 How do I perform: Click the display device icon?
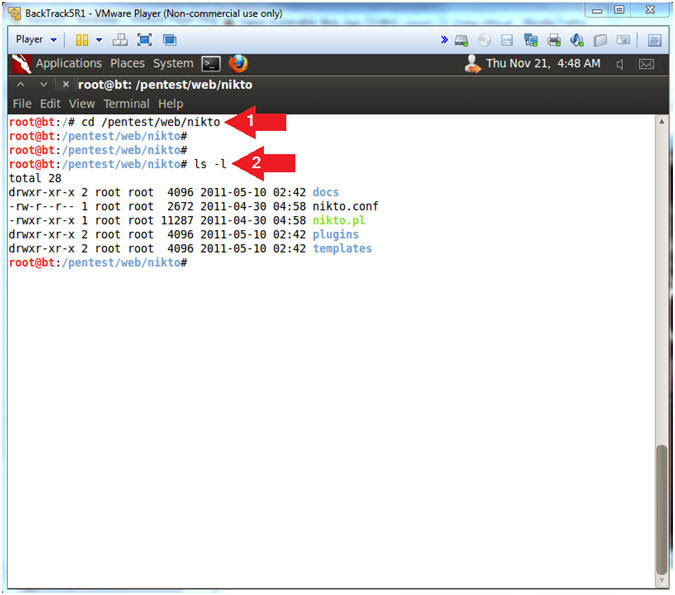pos(623,40)
